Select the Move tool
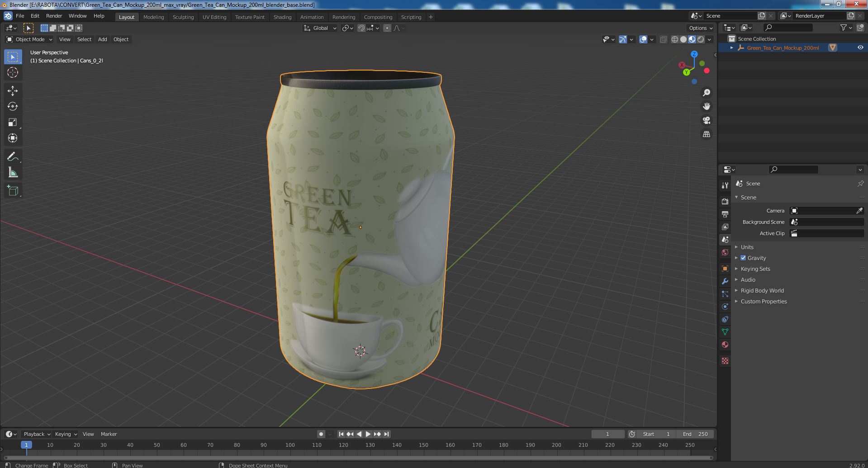868x468 pixels. (x=13, y=91)
